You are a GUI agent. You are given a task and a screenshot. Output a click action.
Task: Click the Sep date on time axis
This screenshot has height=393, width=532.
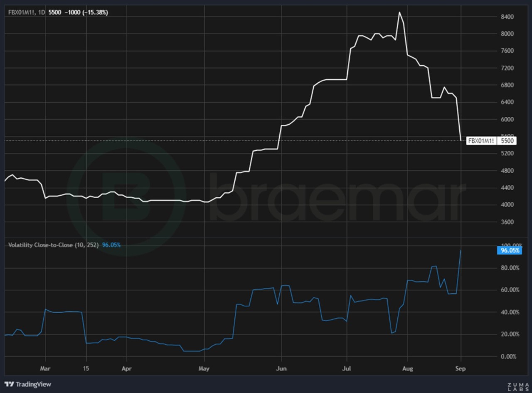pos(461,368)
